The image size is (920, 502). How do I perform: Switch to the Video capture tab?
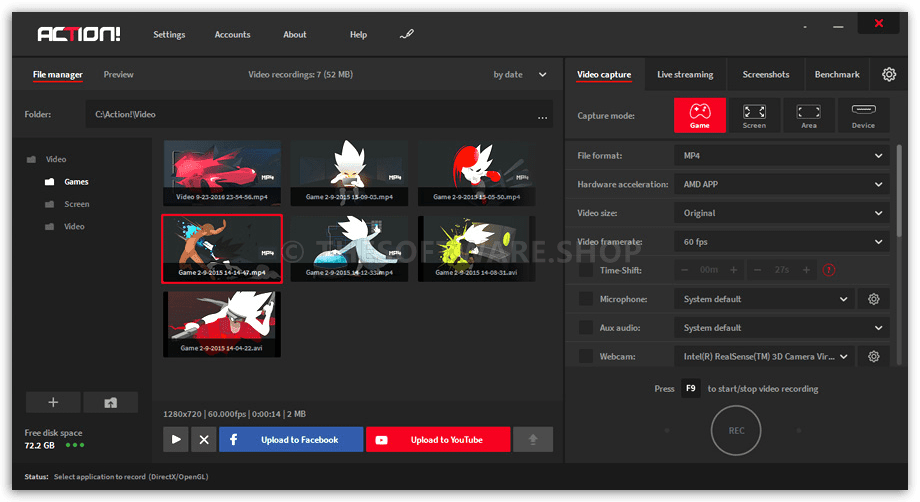coord(604,74)
